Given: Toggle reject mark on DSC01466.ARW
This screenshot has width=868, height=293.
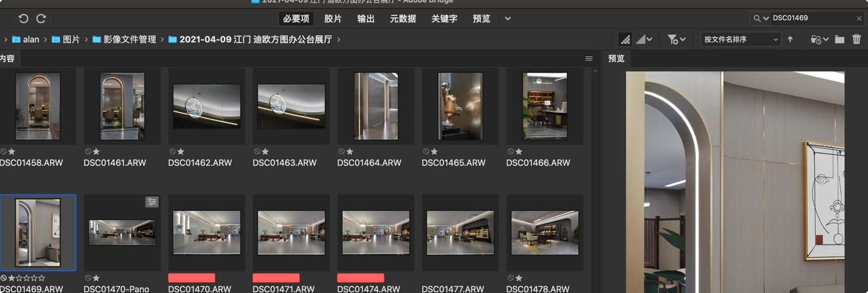Looking at the screenshot, I should (x=511, y=151).
